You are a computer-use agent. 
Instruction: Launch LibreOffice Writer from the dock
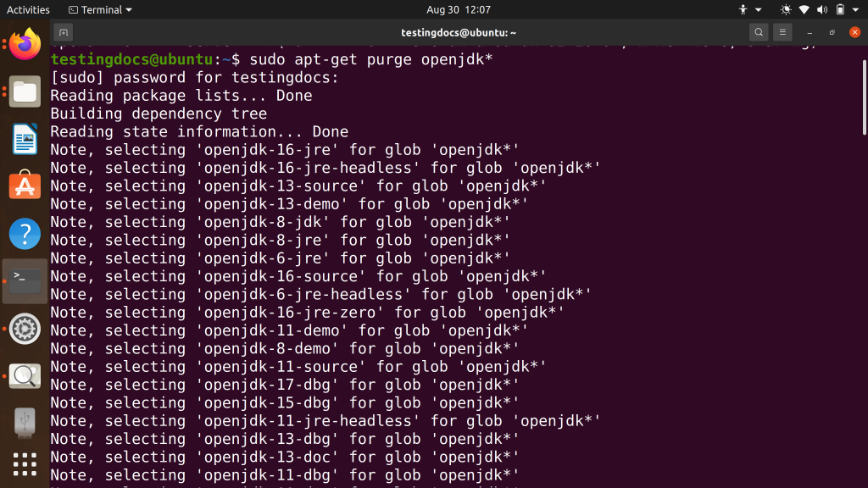tap(25, 138)
